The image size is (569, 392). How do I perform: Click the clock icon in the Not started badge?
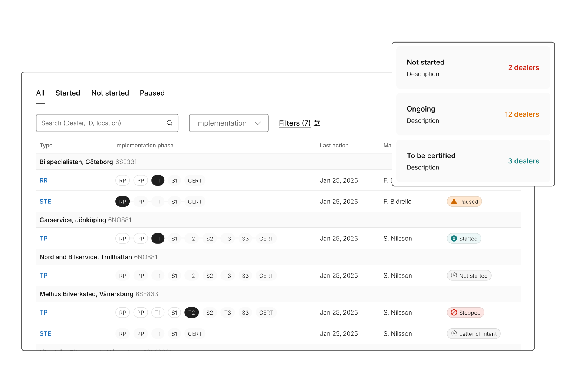click(453, 275)
